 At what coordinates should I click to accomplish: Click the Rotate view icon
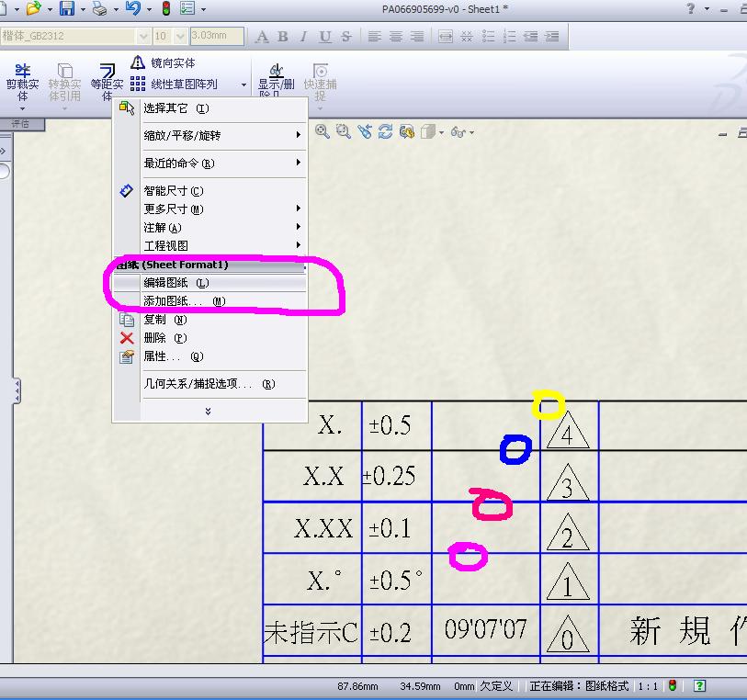385,131
